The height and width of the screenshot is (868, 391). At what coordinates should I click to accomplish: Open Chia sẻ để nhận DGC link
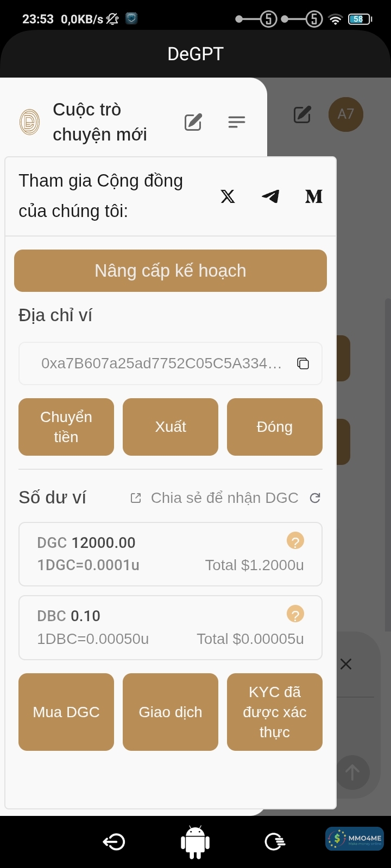click(x=215, y=498)
